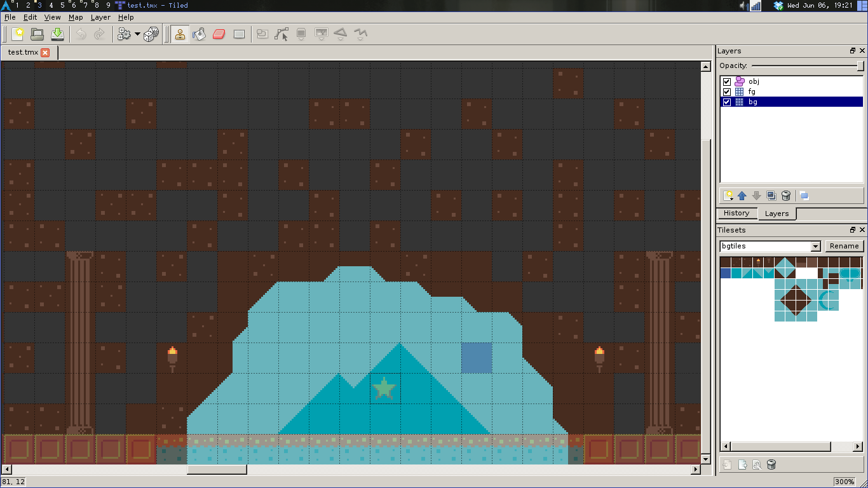Screen dimensions: 868x488
Task: Pick the solid dark-blue tile in tileset
Action: coord(725,273)
